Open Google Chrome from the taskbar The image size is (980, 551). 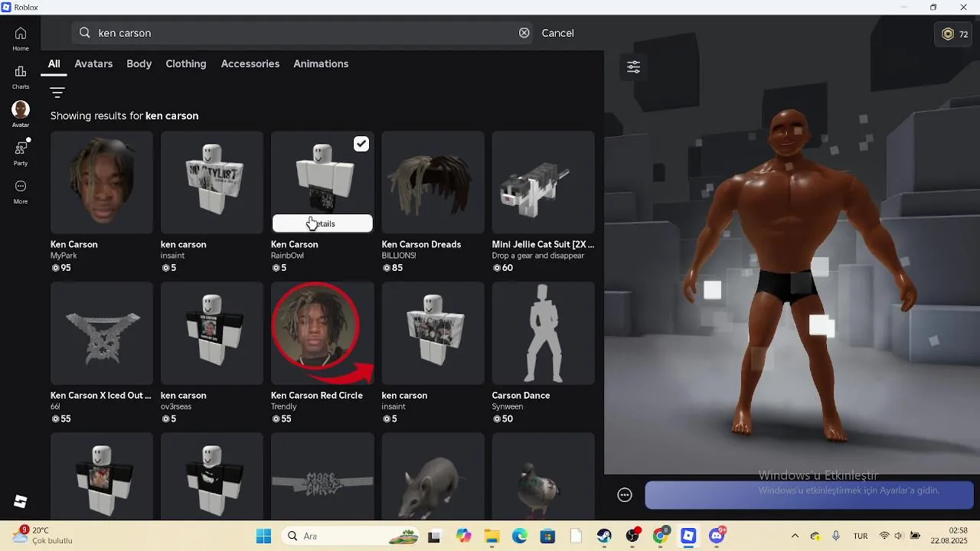point(660,536)
